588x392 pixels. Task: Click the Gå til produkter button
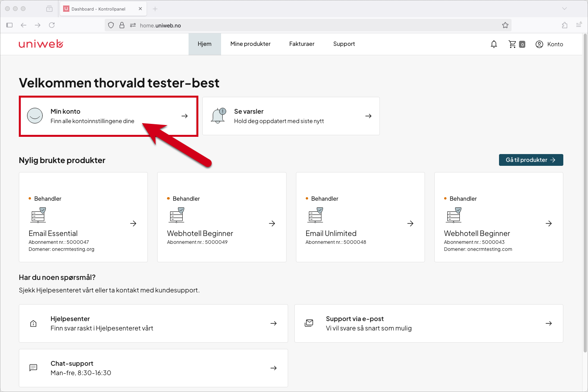(531, 160)
